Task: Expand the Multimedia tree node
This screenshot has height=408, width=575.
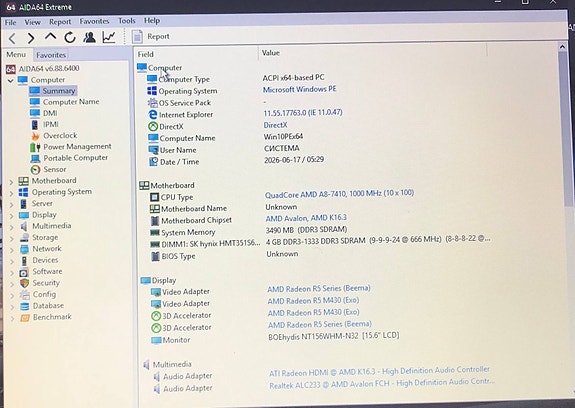Action: click(x=11, y=227)
